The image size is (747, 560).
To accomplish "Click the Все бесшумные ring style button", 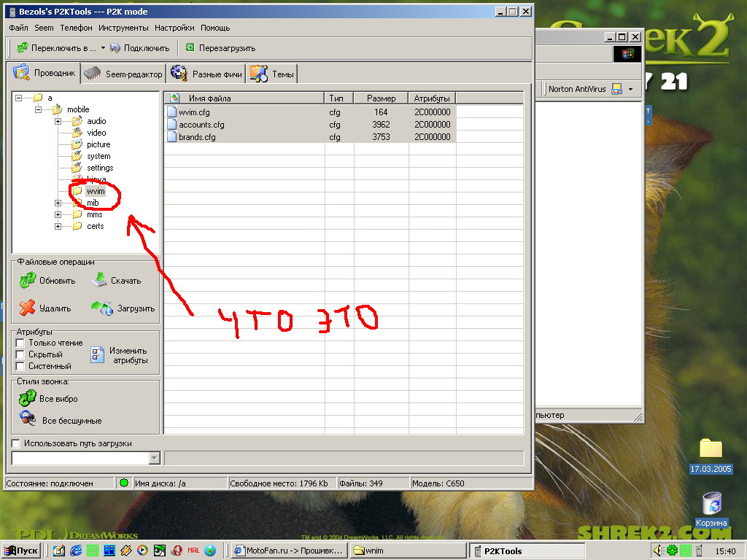I will tap(60, 419).
